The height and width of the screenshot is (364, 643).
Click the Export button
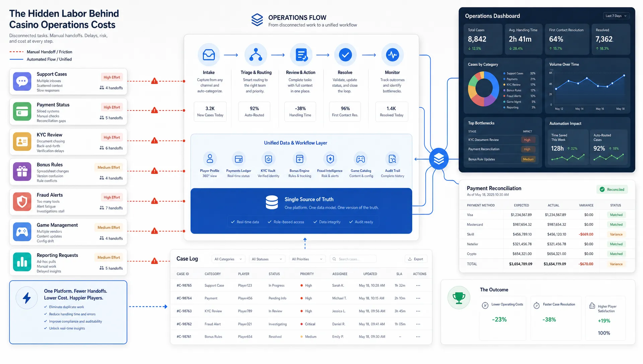click(416, 259)
